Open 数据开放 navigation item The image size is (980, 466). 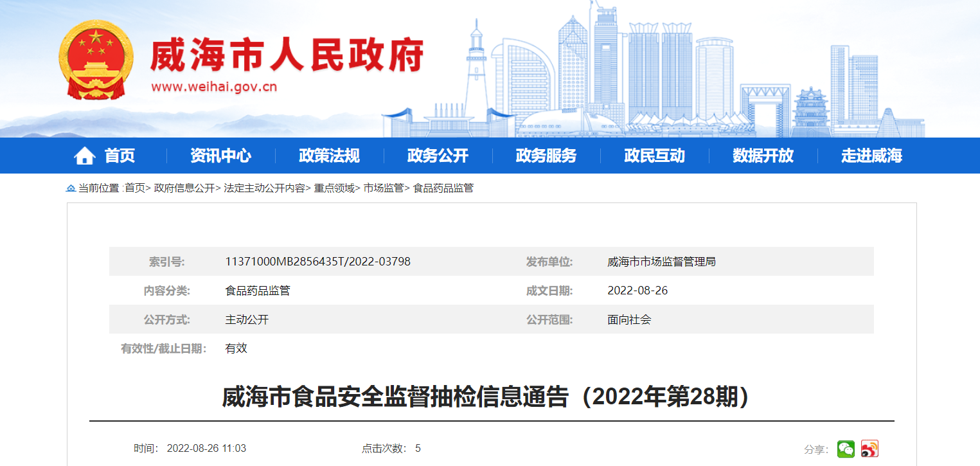pos(763,156)
